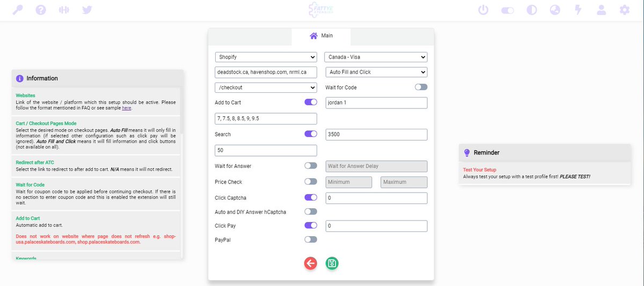Switch theme with half-circle contrast icon
This screenshot has height=286, width=644.
click(x=532, y=10)
